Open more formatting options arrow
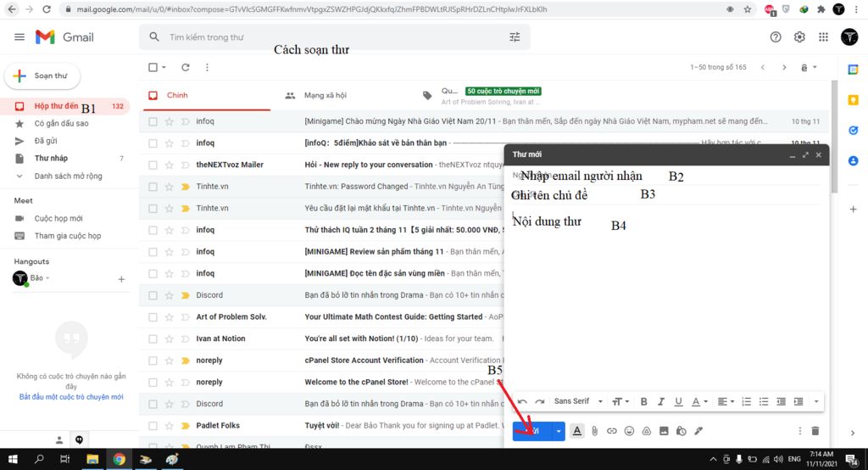Image resolution: width=868 pixels, height=470 pixels. tap(816, 401)
